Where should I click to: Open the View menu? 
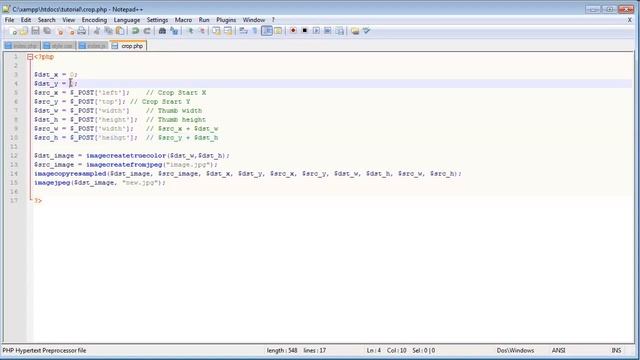(x=69, y=20)
